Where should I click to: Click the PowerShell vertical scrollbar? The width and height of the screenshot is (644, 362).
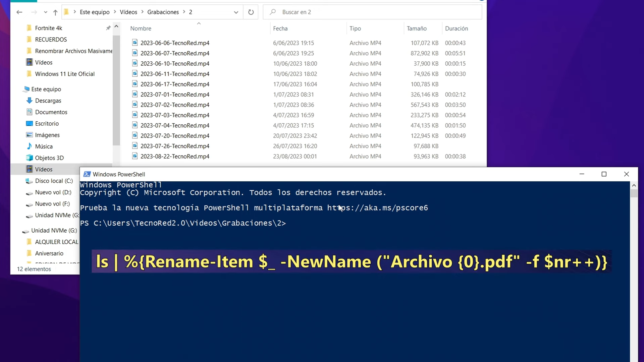(x=634, y=193)
